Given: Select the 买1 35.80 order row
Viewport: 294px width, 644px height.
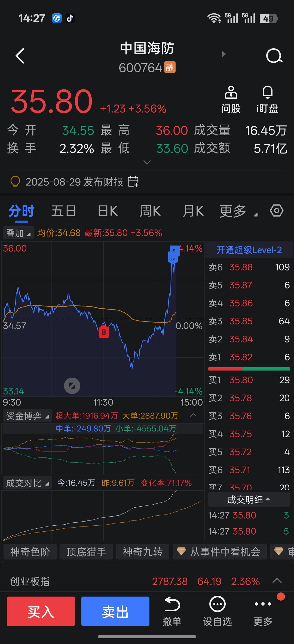Looking at the screenshot, I should (249, 380).
